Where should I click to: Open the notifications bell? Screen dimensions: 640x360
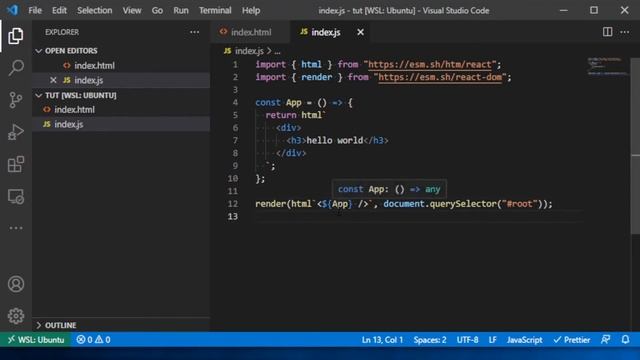click(x=625, y=340)
